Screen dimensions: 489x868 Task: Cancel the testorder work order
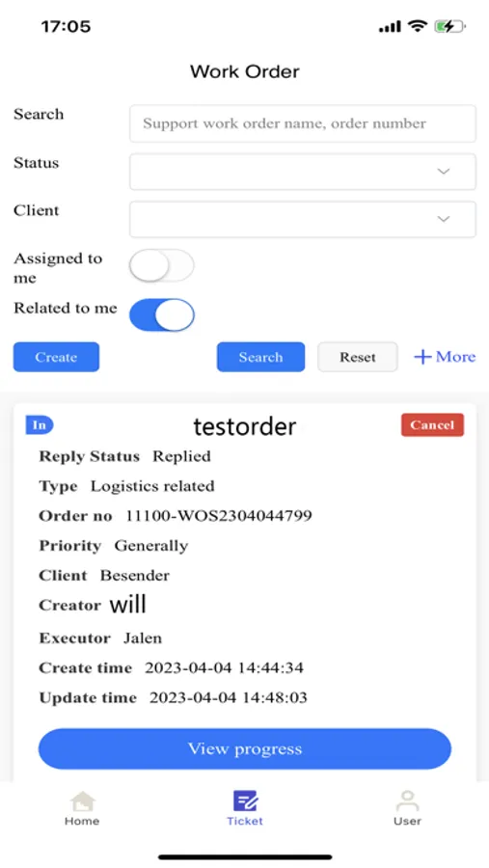(x=432, y=425)
